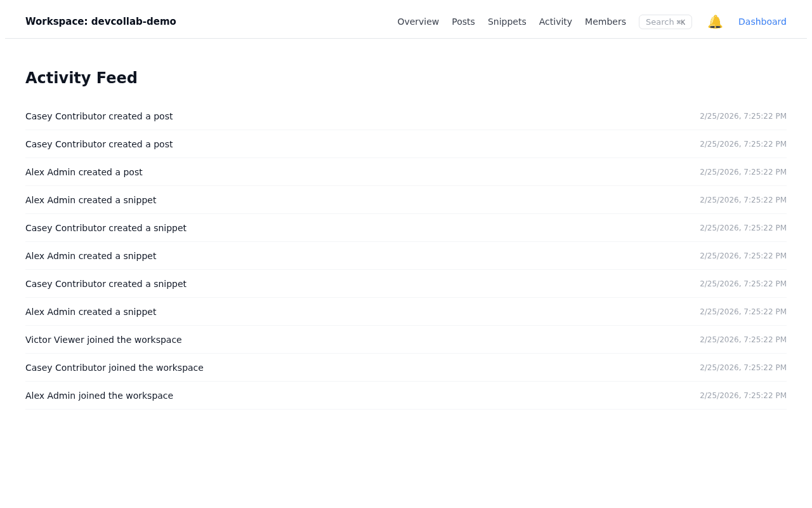Select the Victor Viewer joined workspace entry
Viewport: 812px width, 508px height.
click(103, 338)
